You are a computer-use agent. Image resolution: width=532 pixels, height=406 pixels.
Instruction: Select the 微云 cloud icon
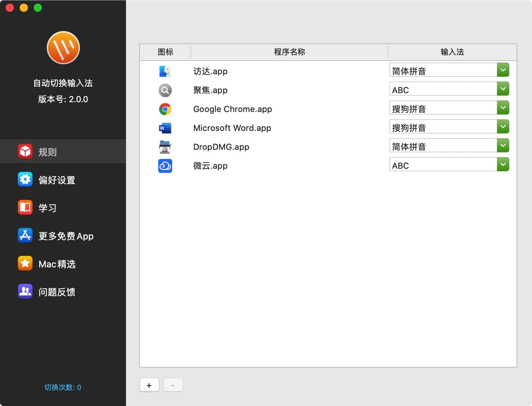click(165, 166)
